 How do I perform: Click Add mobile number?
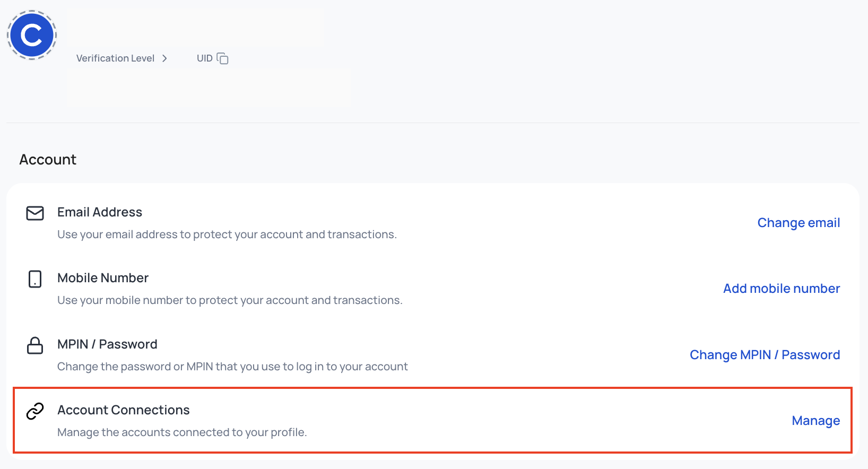pyautogui.click(x=781, y=289)
